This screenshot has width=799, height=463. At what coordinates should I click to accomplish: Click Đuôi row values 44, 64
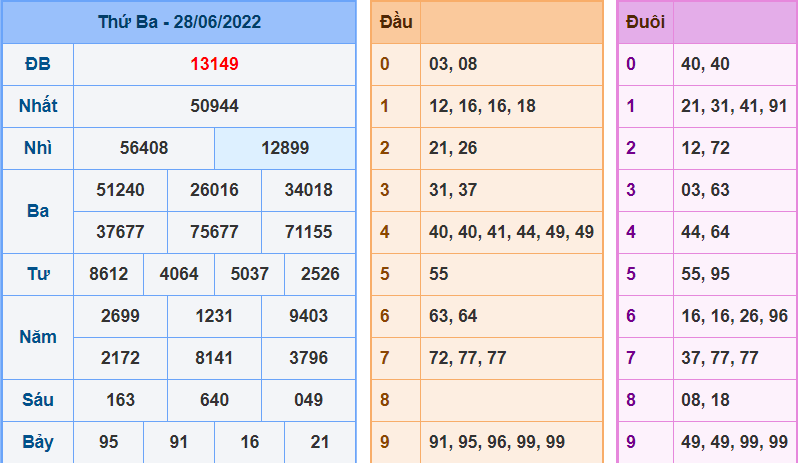point(705,232)
